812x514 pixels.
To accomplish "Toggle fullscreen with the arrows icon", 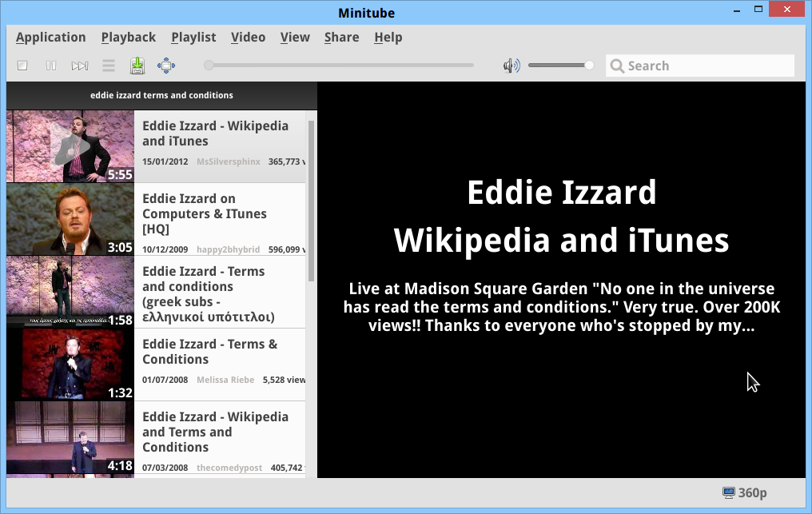I will [166, 66].
